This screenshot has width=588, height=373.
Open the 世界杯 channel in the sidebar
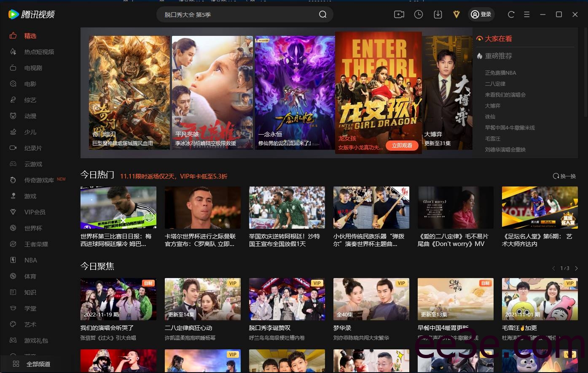33,228
